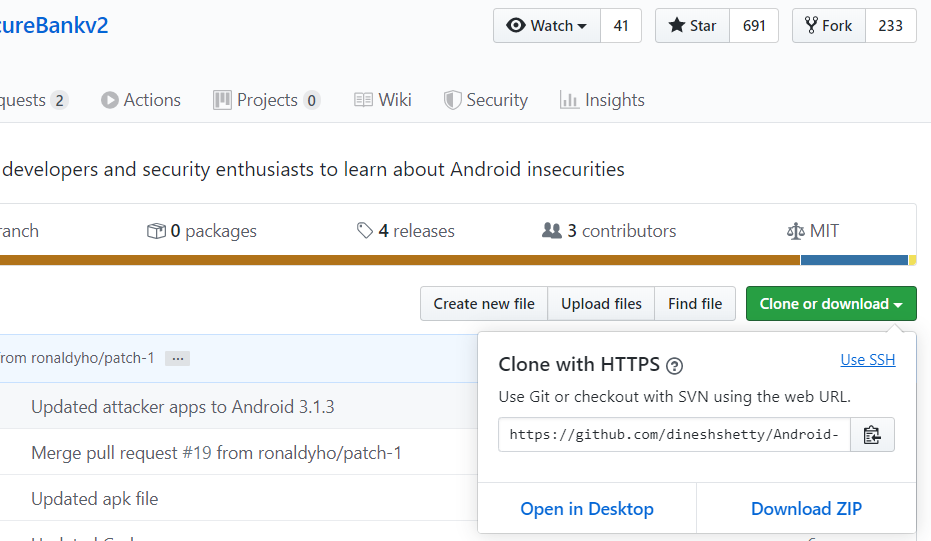Click the help icon beside Clone with HTTPS
Image resolution: width=931 pixels, height=541 pixels.
click(x=675, y=365)
